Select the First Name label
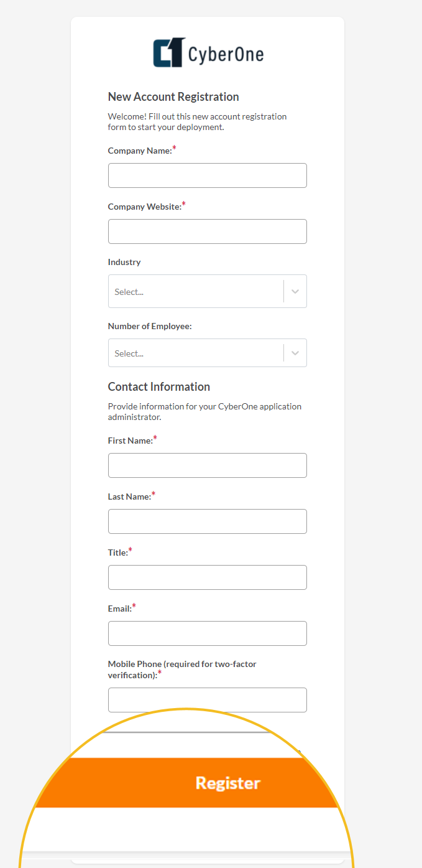 tap(132, 440)
